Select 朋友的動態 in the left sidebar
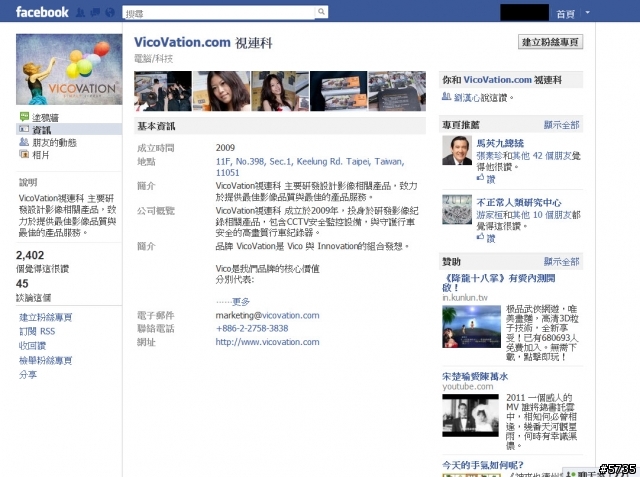 [54, 142]
